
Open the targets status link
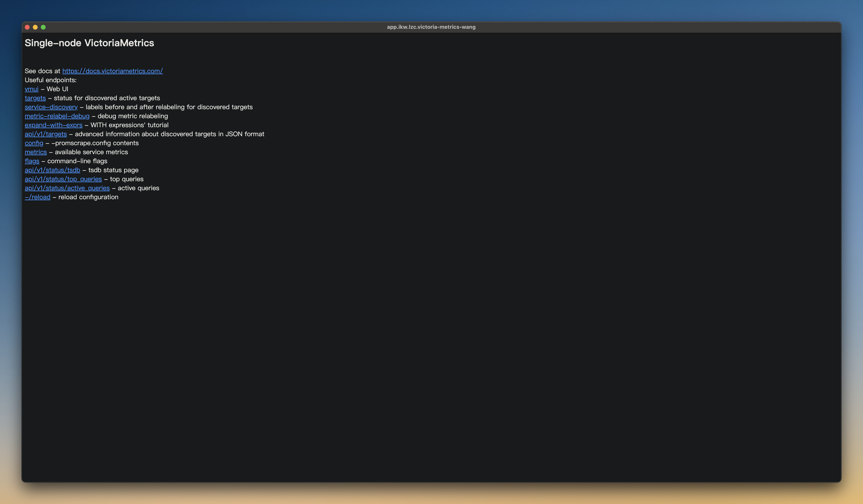pos(35,98)
